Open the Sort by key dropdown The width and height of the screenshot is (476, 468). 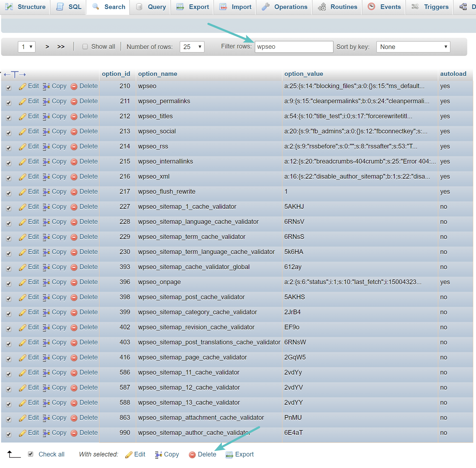(x=413, y=47)
